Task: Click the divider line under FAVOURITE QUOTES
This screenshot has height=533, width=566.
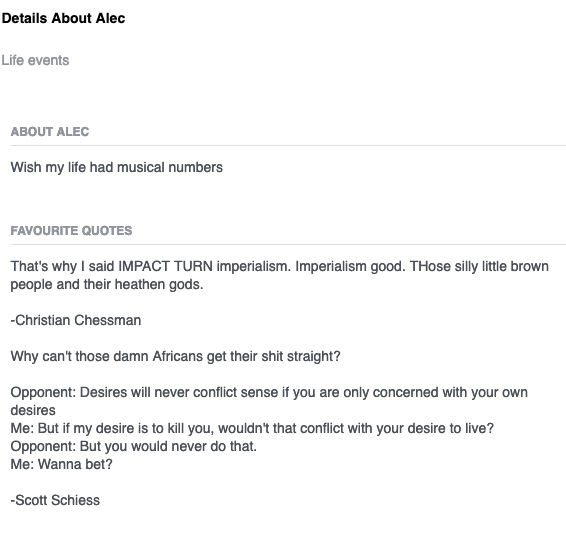Action: point(288,244)
